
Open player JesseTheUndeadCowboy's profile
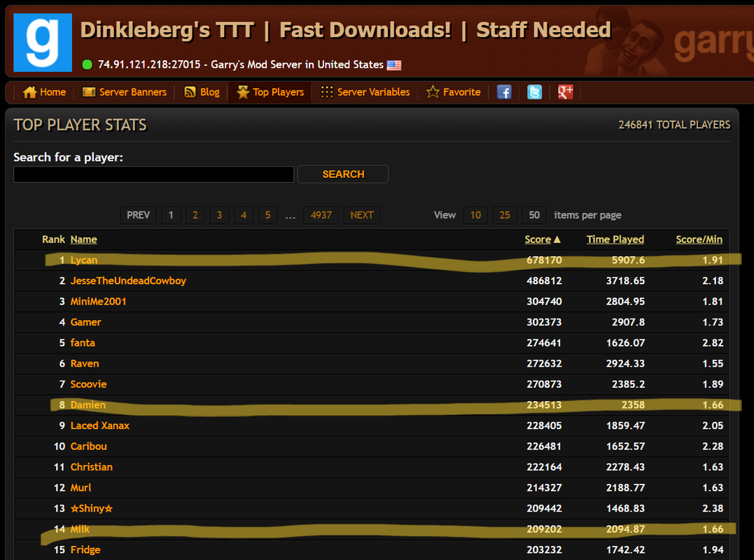pyautogui.click(x=128, y=281)
